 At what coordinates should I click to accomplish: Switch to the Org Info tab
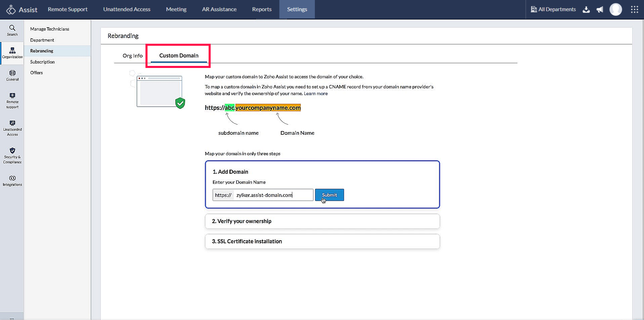tap(132, 55)
